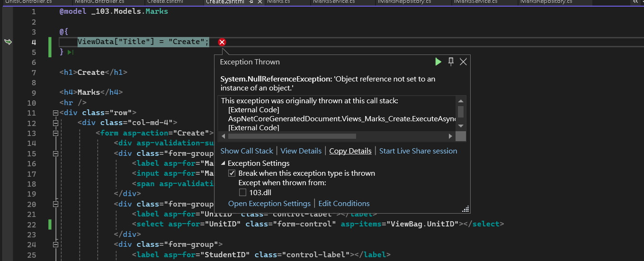Viewport: 644px width, 261px height.
Task: Collapse the form element outline on line 13
Action: [x=55, y=134]
